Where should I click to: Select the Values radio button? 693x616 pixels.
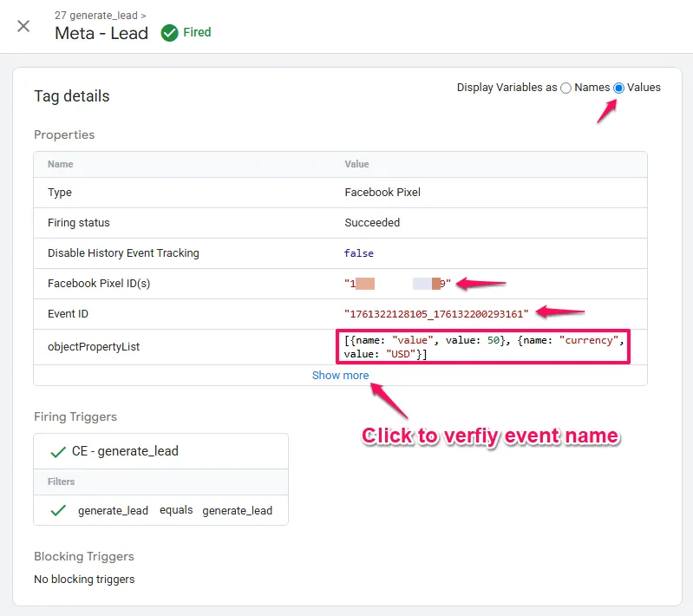point(618,88)
